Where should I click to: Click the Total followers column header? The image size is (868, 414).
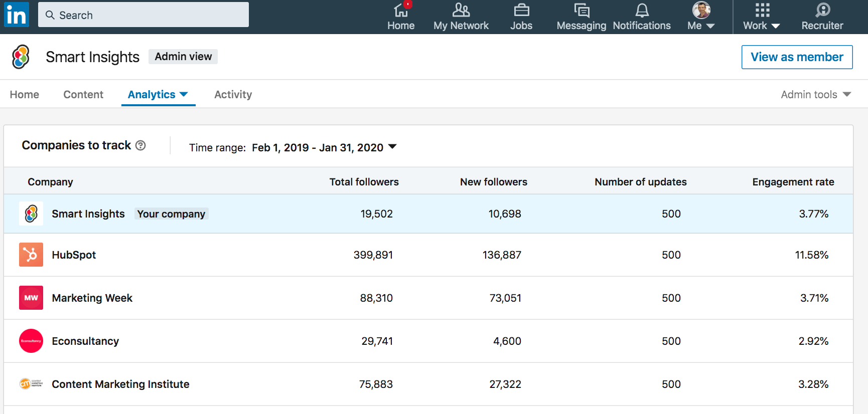tap(364, 182)
